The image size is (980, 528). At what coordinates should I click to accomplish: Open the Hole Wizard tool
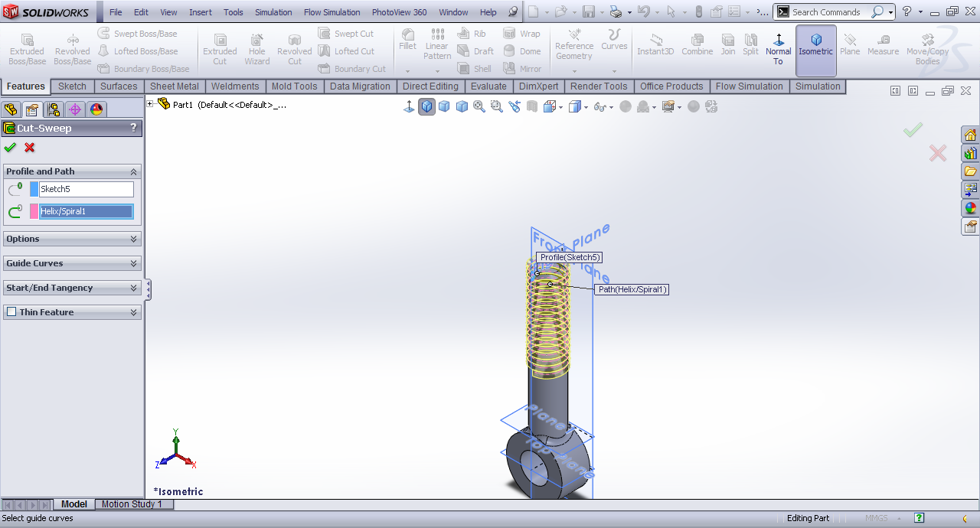click(256, 50)
